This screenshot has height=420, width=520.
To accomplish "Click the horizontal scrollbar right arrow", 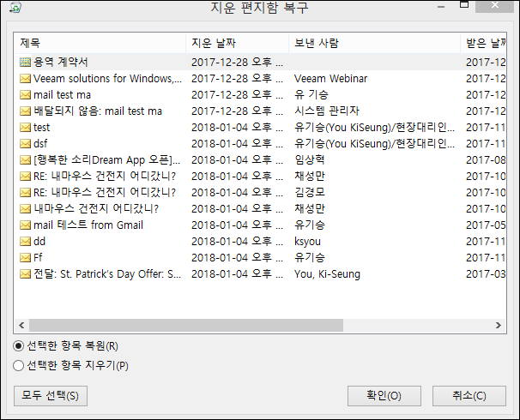I will coord(499,325).
